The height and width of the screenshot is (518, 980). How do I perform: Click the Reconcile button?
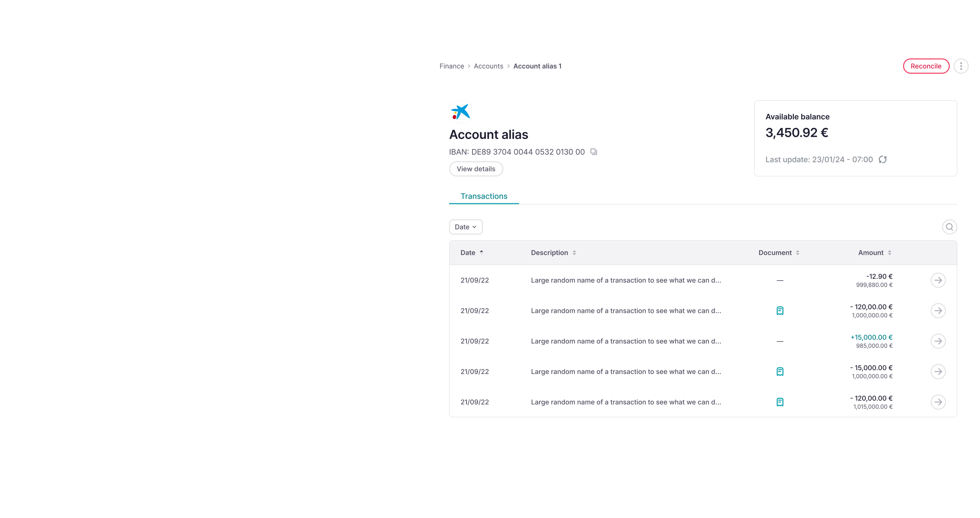point(926,66)
